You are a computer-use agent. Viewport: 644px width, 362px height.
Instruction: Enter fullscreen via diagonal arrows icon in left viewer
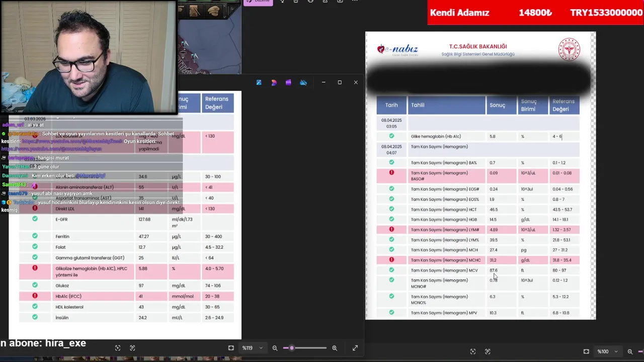pos(355,348)
